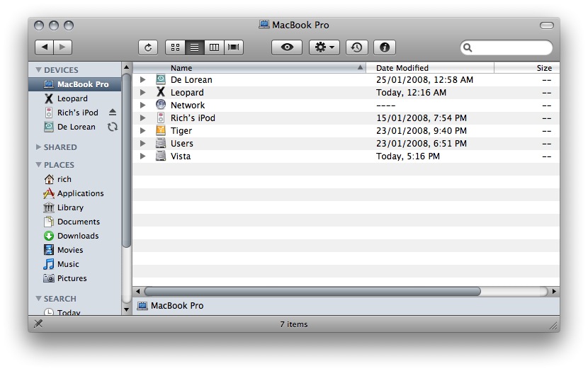This screenshot has width=588, height=371.
Task: Expand the Rich's iPod row disclosure triangle
Action: tap(142, 118)
